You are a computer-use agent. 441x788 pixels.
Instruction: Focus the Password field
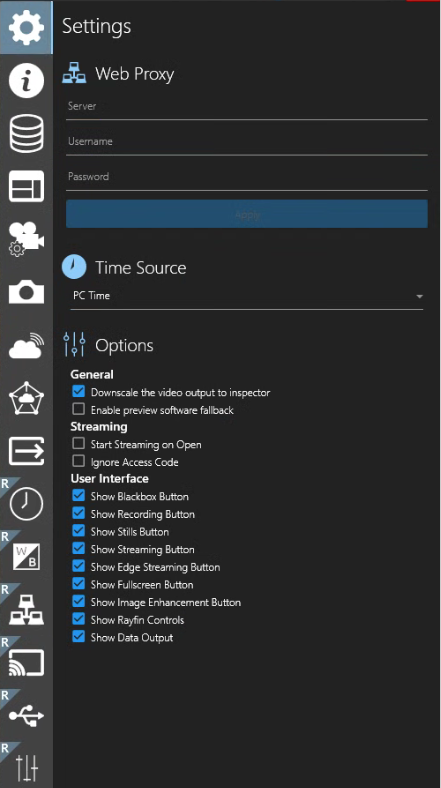[247, 177]
